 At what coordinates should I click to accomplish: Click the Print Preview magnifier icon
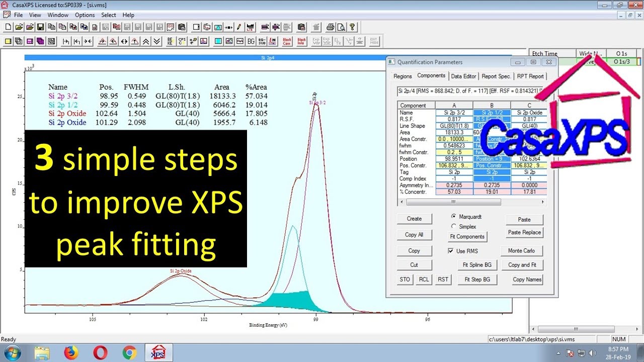pyautogui.click(x=341, y=27)
